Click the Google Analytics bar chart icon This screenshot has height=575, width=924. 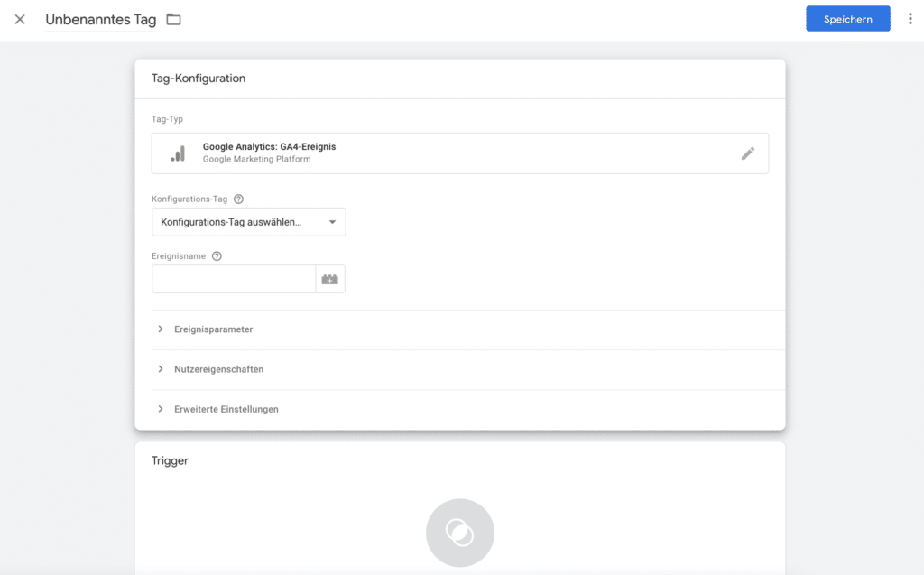pos(179,153)
